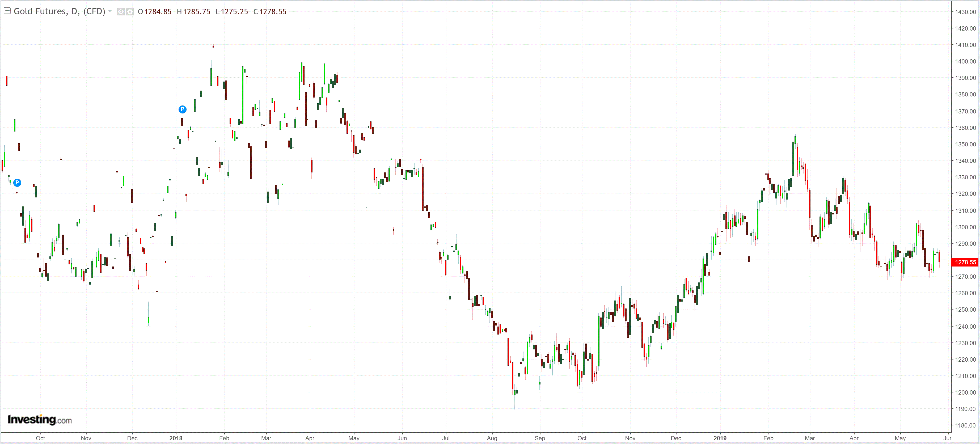Click the blue P marker near January 2018

click(x=182, y=109)
